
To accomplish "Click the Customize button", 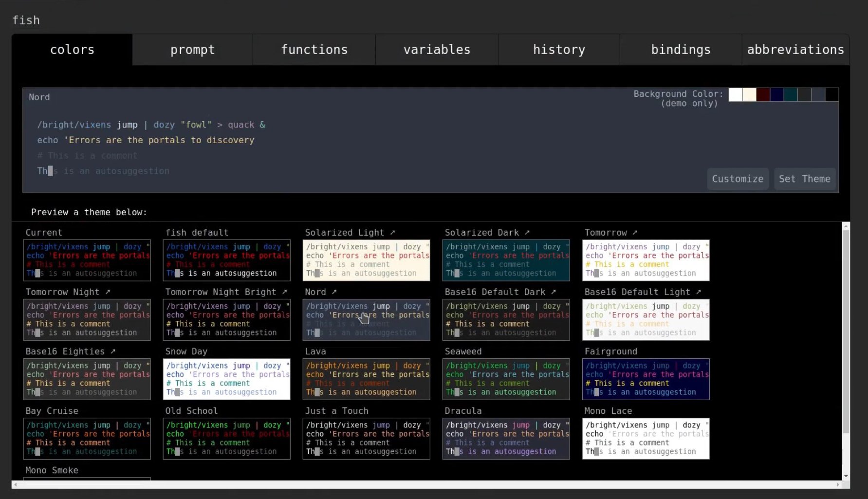I will [x=738, y=179].
